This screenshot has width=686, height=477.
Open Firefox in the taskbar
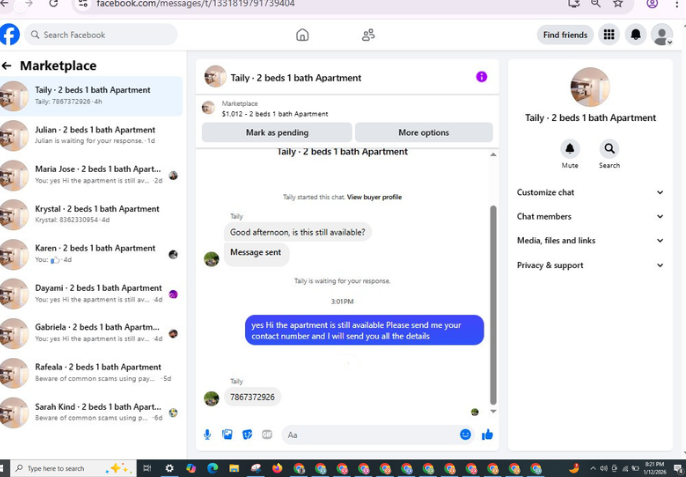point(277,468)
